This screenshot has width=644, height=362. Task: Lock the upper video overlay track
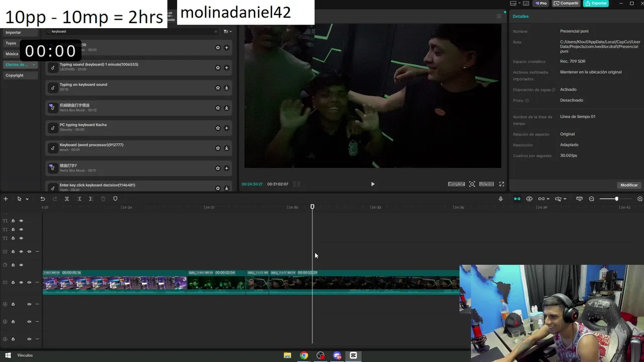[13, 251]
